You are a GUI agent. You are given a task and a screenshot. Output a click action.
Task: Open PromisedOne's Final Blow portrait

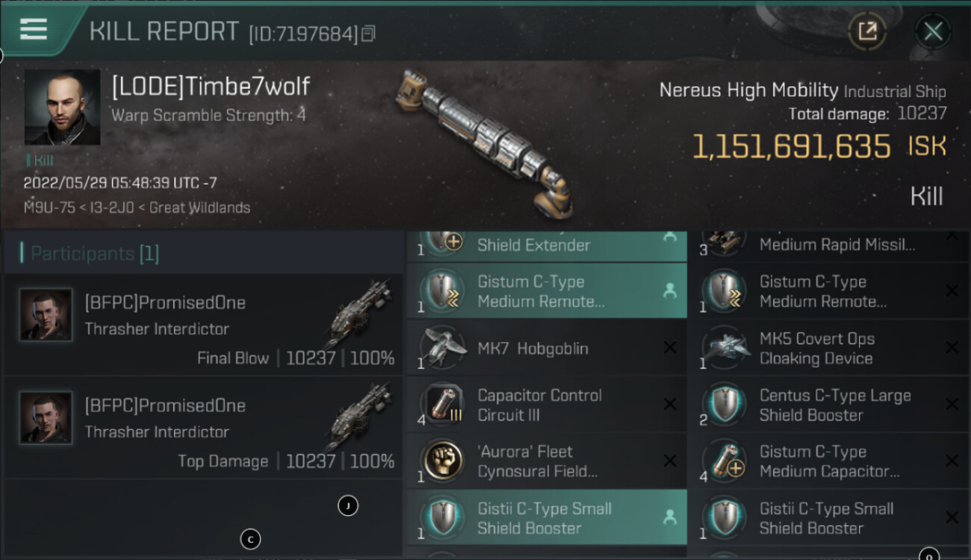point(46,314)
